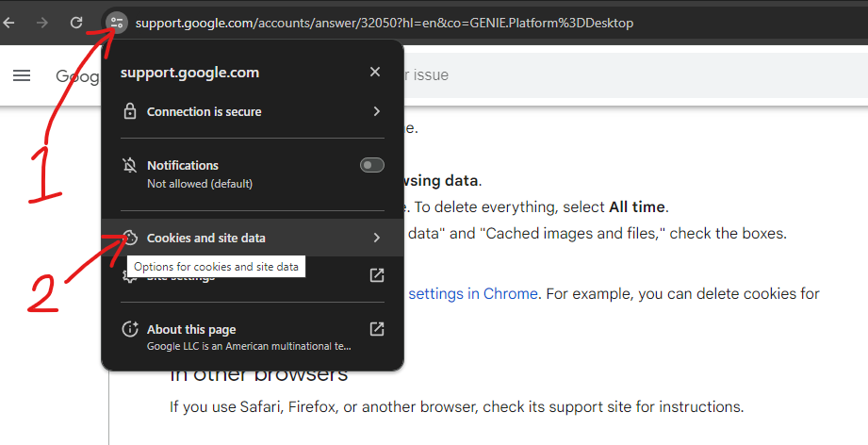Follow the settings in Chrome link

pos(473,293)
